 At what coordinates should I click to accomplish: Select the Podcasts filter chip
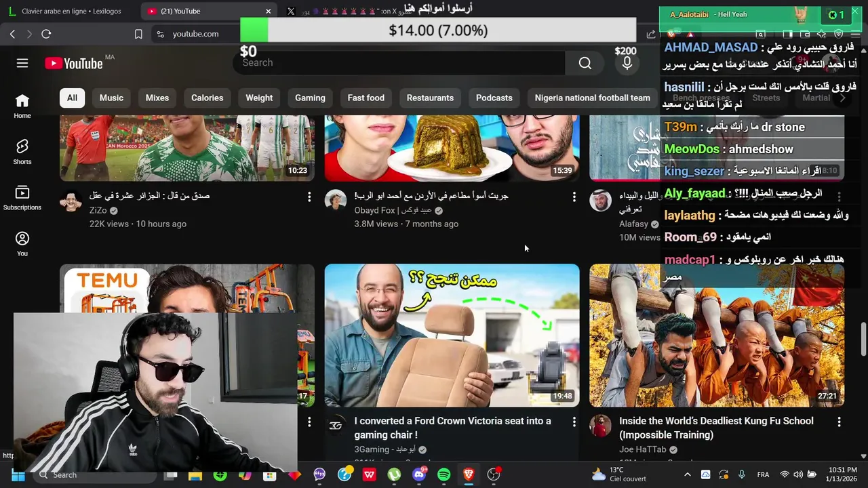(494, 98)
